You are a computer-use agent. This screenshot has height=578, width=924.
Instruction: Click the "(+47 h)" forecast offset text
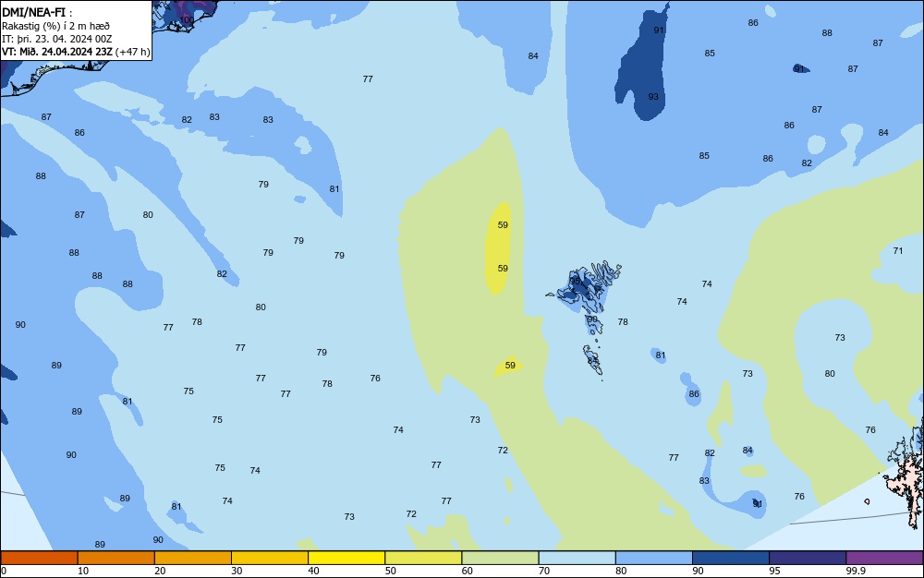point(132,52)
